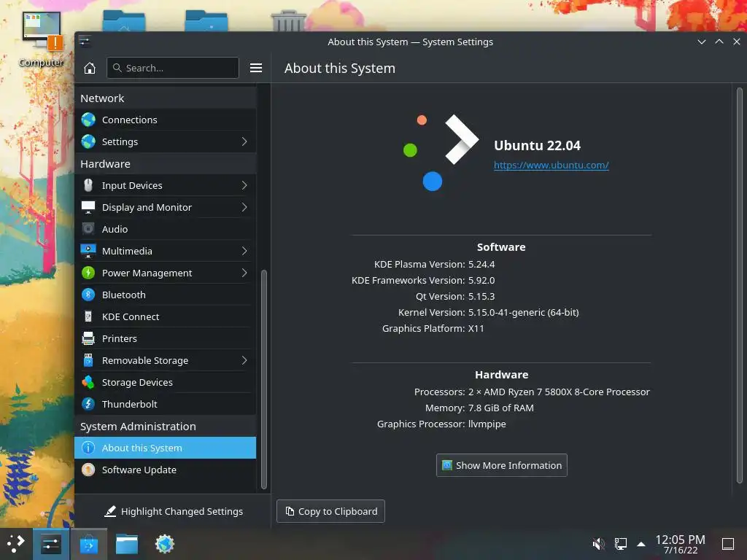The height and width of the screenshot is (560, 747).
Task: Open the Connections settings entry
Action: point(166,120)
